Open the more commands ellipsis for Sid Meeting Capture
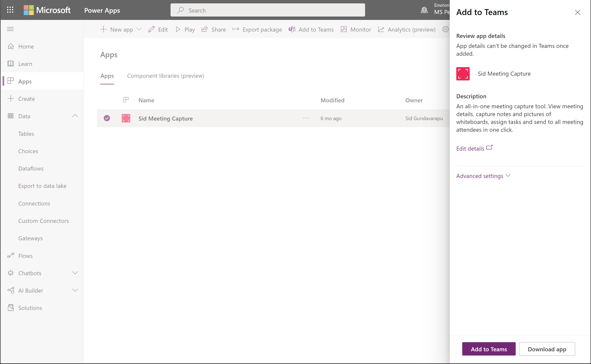The height and width of the screenshot is (364, 591). click(306, 118)
